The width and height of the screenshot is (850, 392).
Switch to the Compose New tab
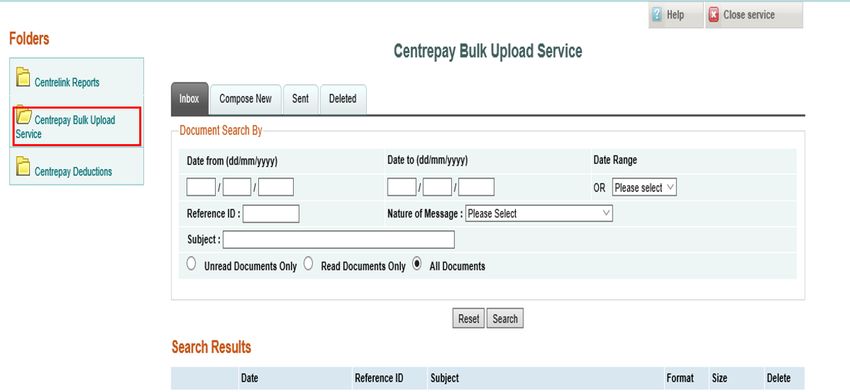coord(246,99)
